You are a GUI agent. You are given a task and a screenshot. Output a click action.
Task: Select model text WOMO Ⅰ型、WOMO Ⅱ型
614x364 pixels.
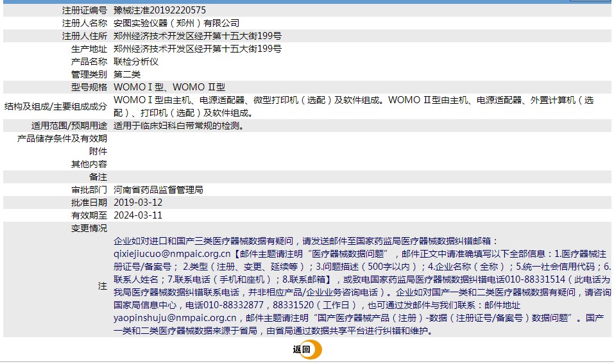[x=169, y=87]
